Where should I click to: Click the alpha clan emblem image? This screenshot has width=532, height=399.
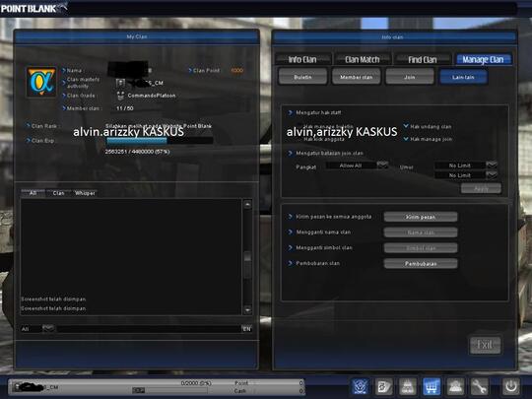[41, 82]
